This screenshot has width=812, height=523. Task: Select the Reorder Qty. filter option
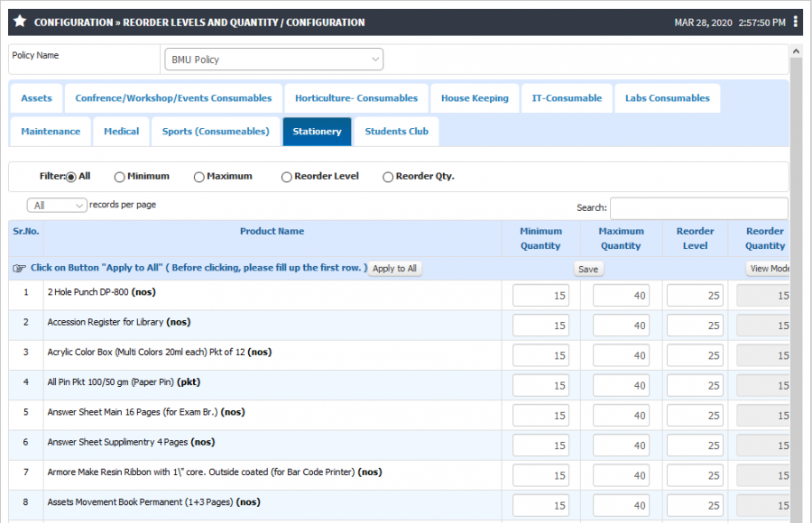point(388,177)
